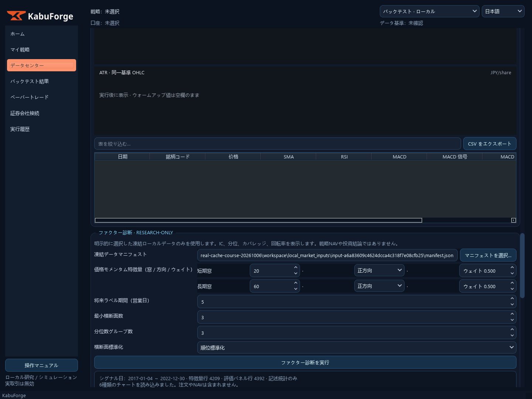The image size is (532, 399).
Task: Click CSV をエクスポート button
Action: (x=490, y=144)
